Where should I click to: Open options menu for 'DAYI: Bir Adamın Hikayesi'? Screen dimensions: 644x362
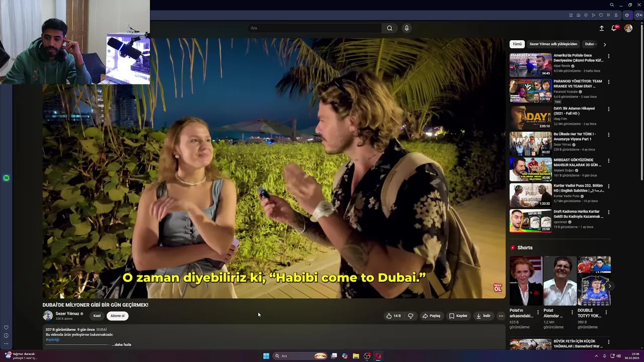(608, 109)
